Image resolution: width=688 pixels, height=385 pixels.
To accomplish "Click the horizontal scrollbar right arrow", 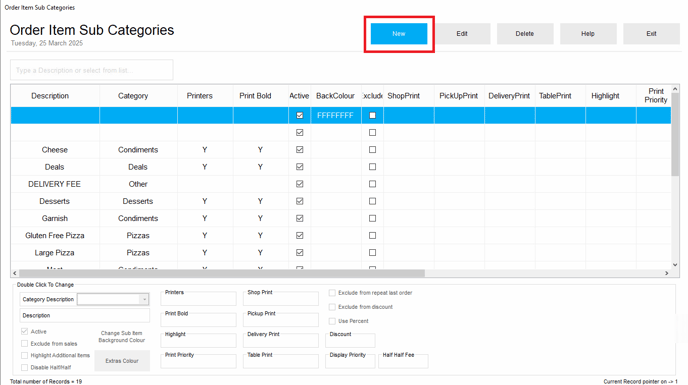I will pyautogui.click(x=666, y=273).
